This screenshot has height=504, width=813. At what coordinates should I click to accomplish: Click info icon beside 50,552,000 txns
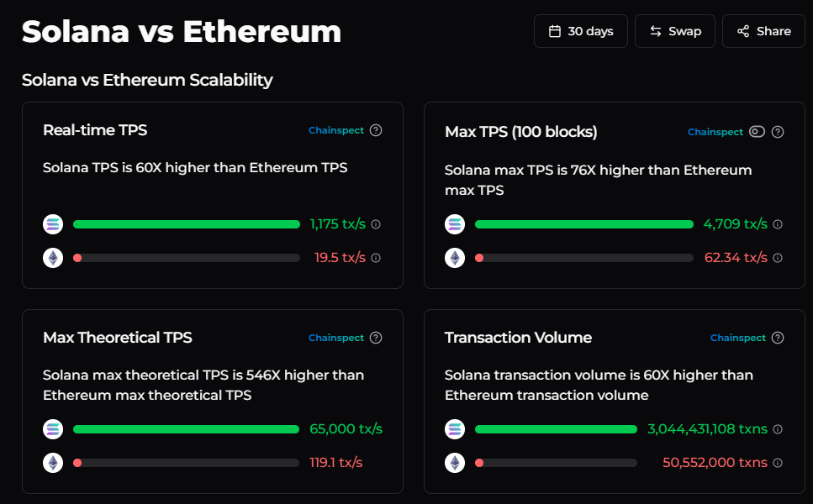point(778,463)
